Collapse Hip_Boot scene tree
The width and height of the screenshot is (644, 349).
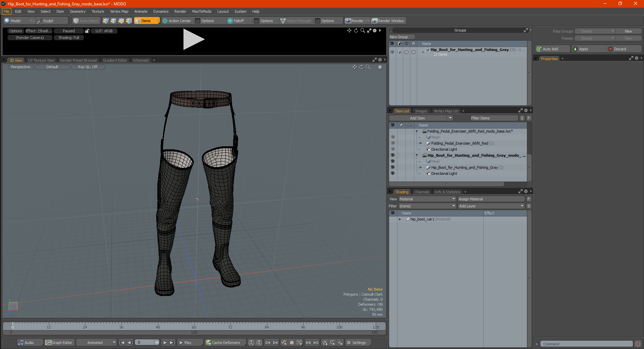417,155
